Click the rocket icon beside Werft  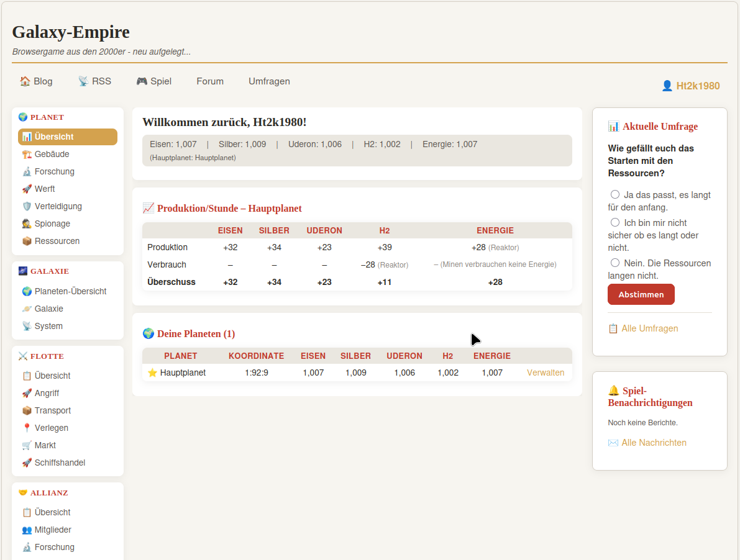[x=27, y=189]
